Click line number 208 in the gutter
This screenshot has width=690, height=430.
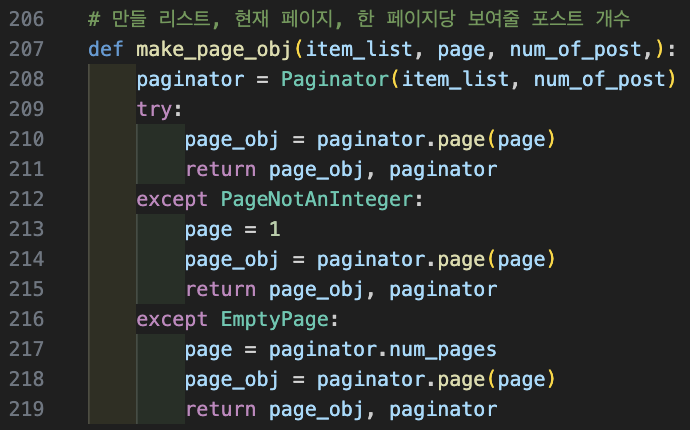click(26, 79)
